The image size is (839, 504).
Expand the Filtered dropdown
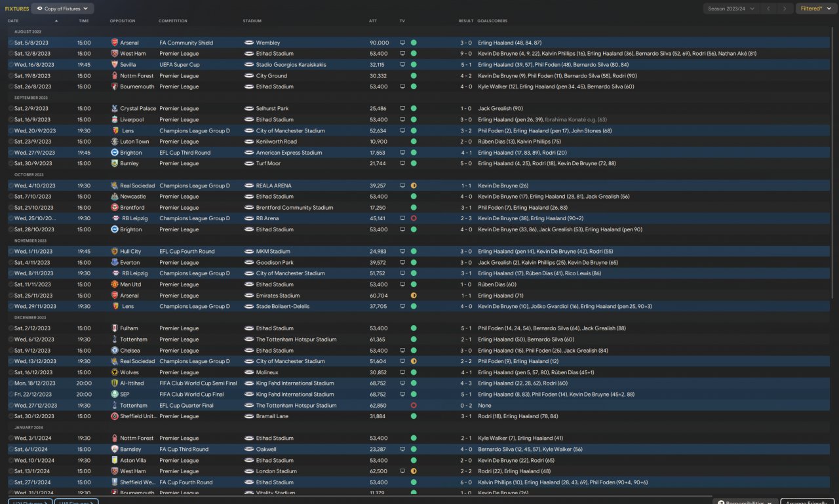[x=815, y=9]
